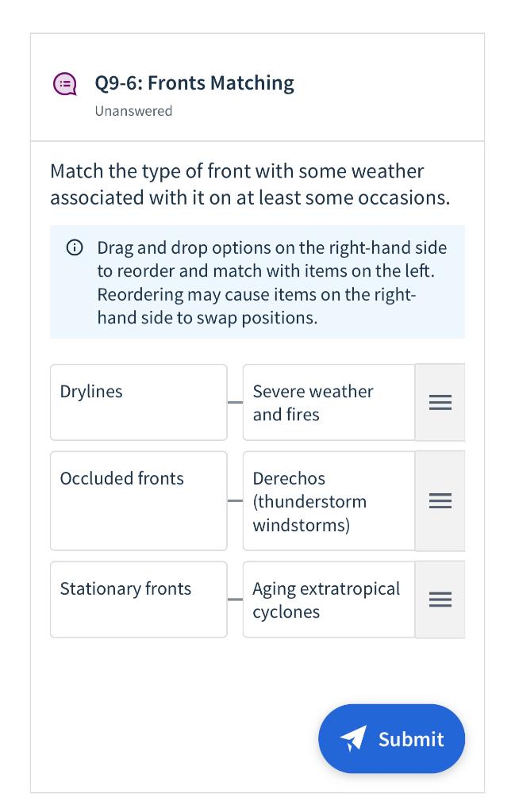The width and height of the screenshot is (515, 812).
Task: Select the Occluded fronts item box
Action: pos(138,500)
